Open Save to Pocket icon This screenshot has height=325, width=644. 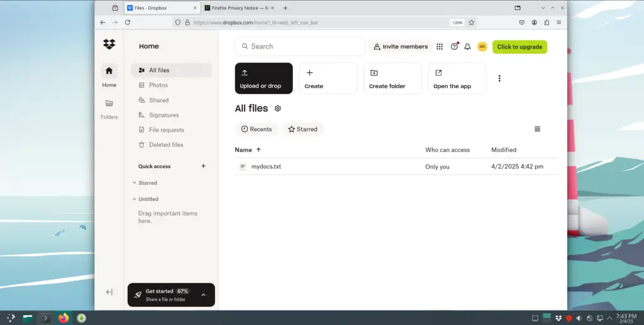pos(522,22)
